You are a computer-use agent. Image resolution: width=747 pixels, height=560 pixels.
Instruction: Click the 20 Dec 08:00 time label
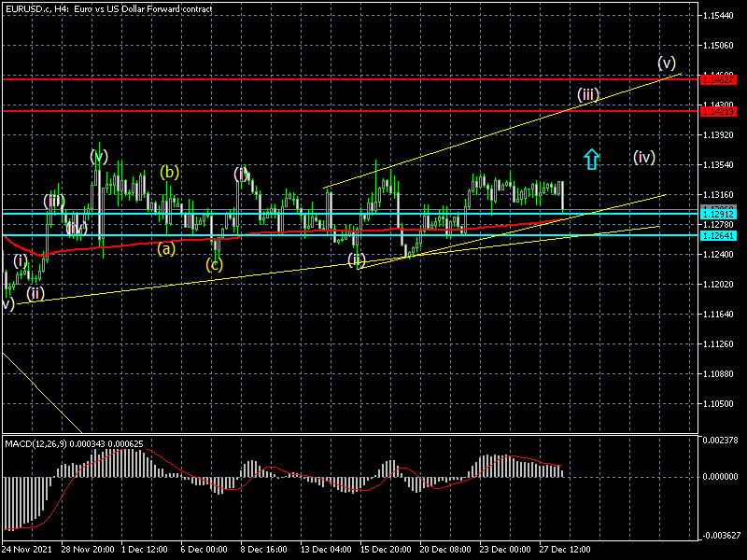[445, 549]
